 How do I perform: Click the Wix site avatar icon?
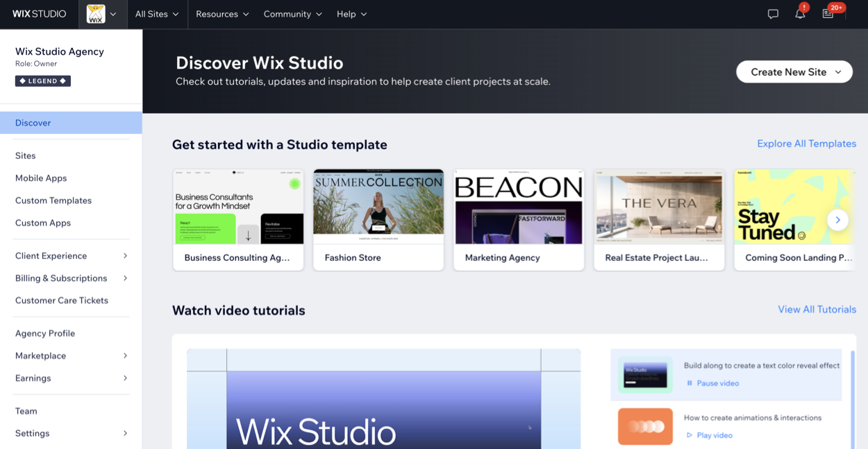96,14
